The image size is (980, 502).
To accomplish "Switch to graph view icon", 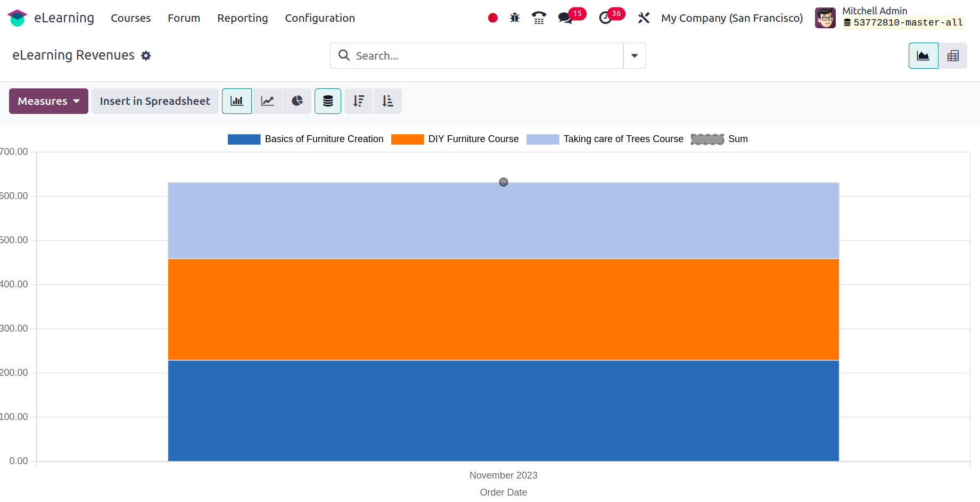I will point(923,55).
